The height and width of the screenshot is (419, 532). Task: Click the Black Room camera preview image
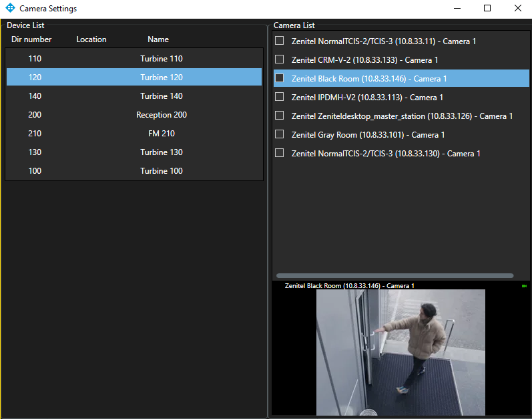[x=401, y=352]
